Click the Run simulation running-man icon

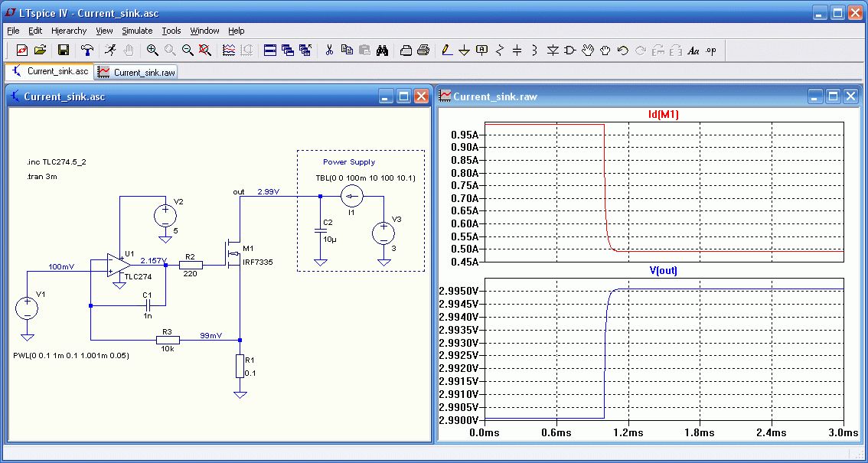(x=110, y=51)
